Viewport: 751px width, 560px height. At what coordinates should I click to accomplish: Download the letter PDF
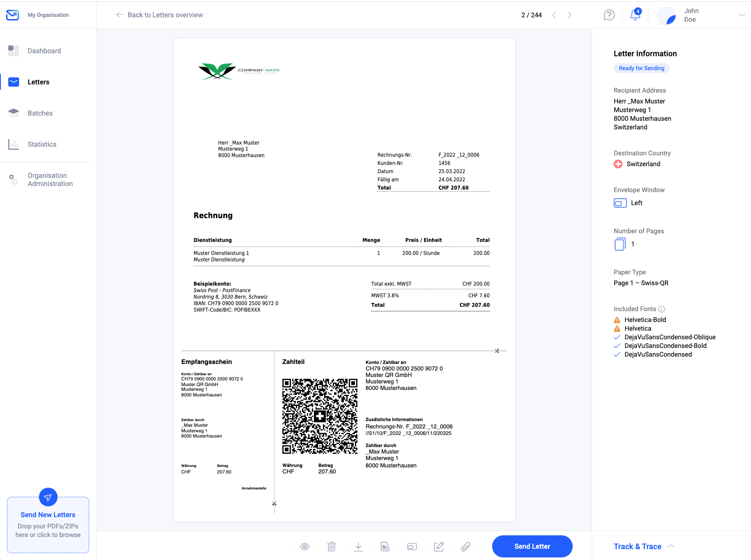(358, 547)
